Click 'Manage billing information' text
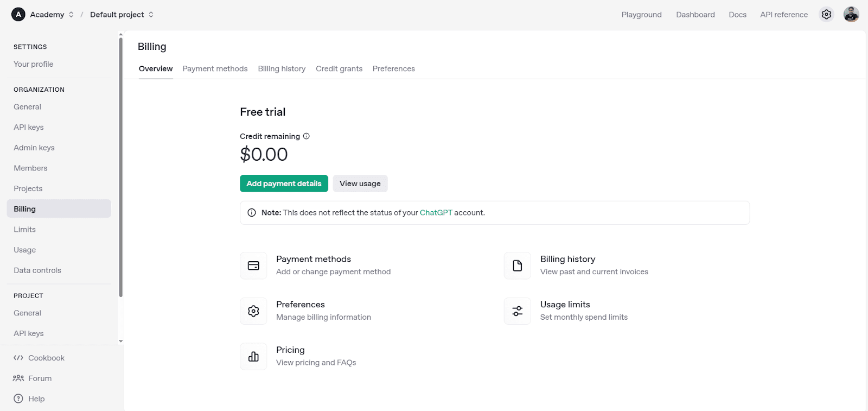This screenshot has height=411, width=868. tap(323, 317)
